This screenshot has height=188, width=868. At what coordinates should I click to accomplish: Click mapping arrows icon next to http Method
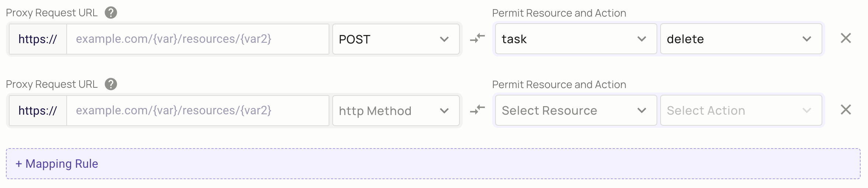[477, 110]
